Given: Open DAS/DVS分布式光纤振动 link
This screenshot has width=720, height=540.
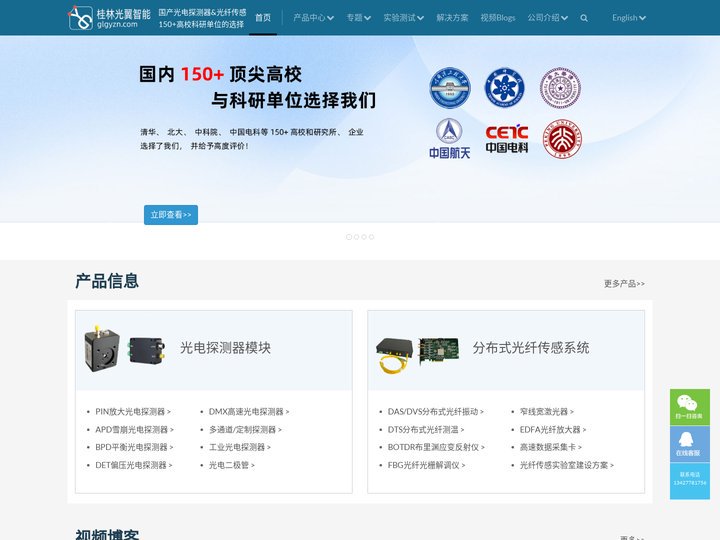Looking at the screenshot, I should 435,412.
